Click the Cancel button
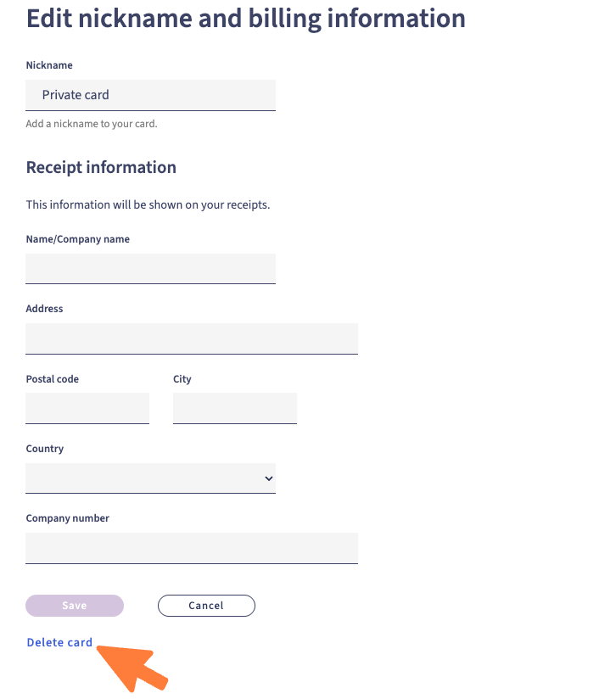Viewport: 616px width, 699px height. [206, 606]
